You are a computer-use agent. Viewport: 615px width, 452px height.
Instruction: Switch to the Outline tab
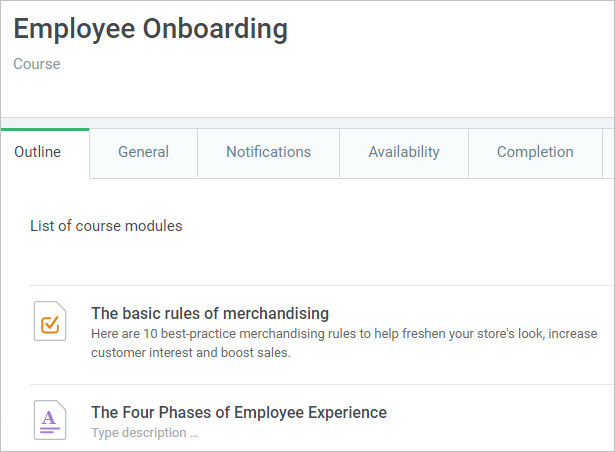pos(38,152)
